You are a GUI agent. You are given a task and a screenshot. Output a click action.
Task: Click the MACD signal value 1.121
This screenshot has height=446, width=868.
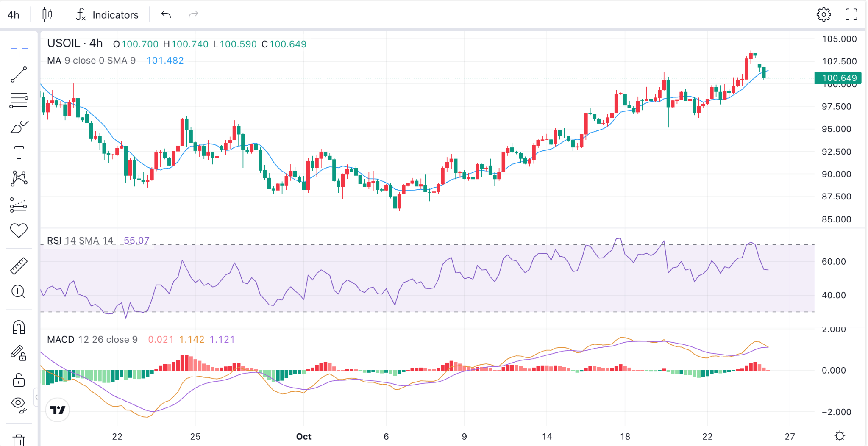tap(222, 339)
